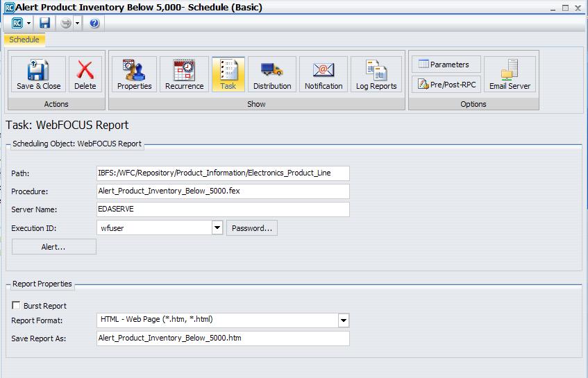Click the 'Show' group caption
588x378 pixels.
point(256,104)
